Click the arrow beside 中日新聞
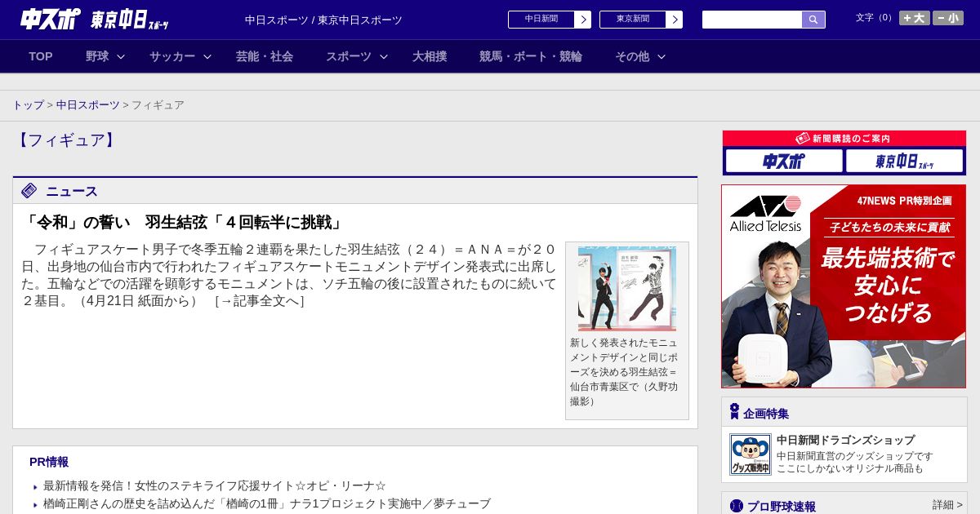 point(583,20)
